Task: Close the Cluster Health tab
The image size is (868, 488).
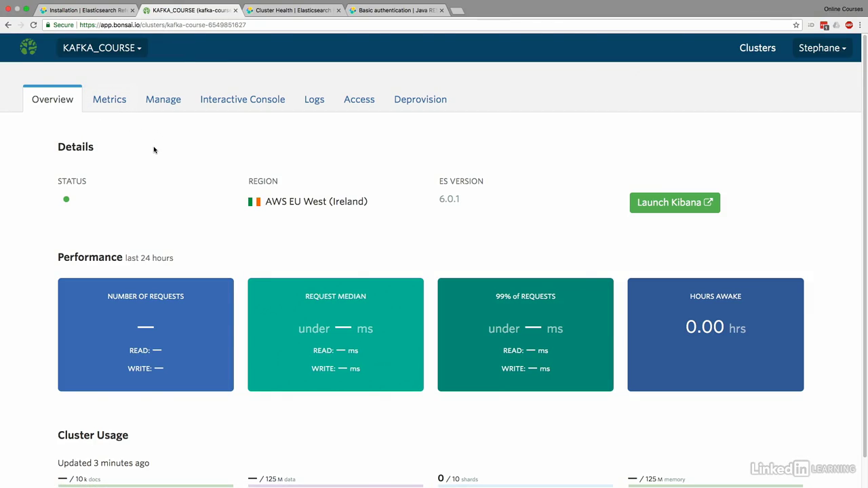Action: pos(338,10)
